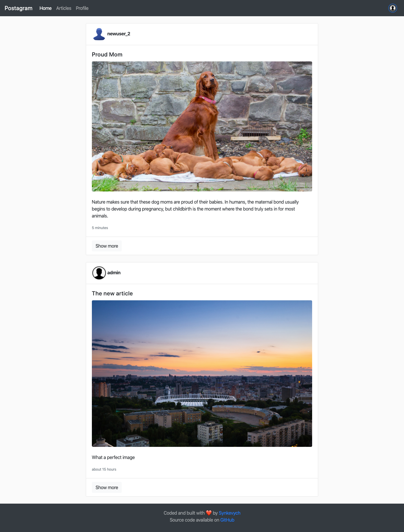The image size is (404, 532).
Task: Follow the Synkevych footer link
Action: click(230, 513)
